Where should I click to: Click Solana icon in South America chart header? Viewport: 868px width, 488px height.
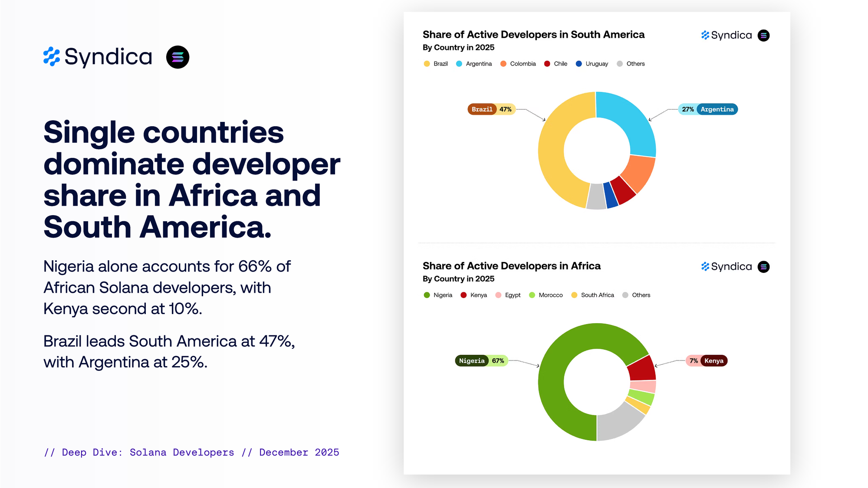pyautogui.click(x=763, y=35)
